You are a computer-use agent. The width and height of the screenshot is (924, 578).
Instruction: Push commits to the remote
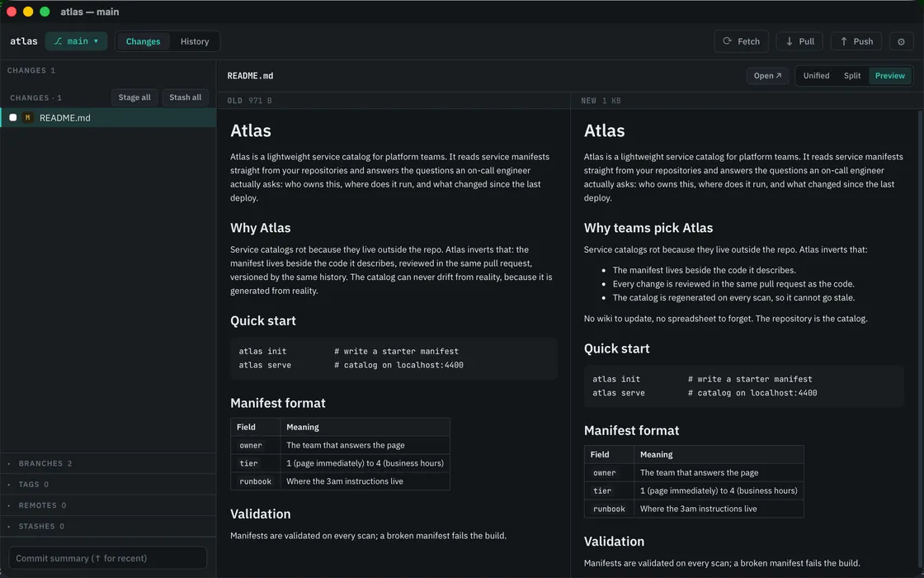tap(856, 41)
